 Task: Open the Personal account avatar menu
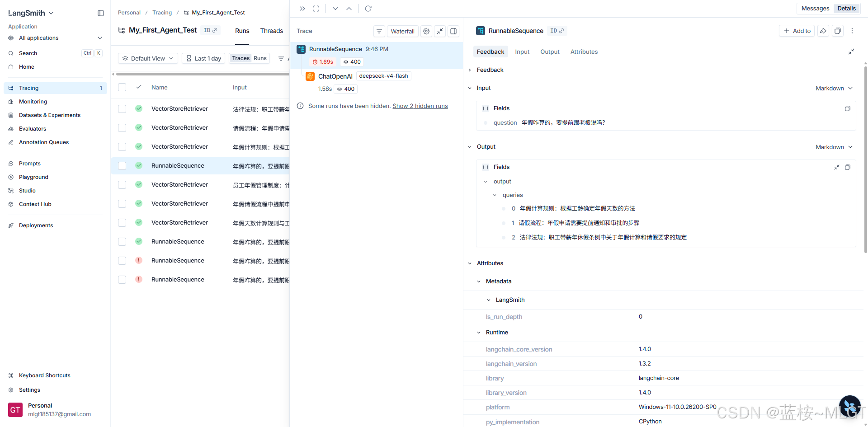click(x=15, y=410)
